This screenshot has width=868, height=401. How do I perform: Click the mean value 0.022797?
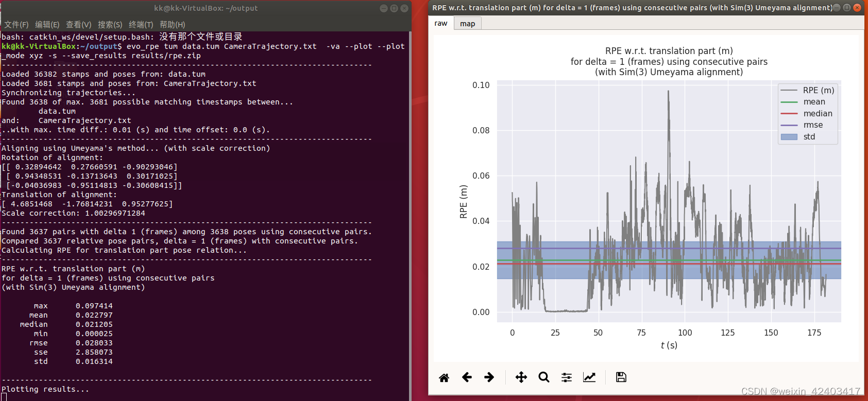pos(94,315)
